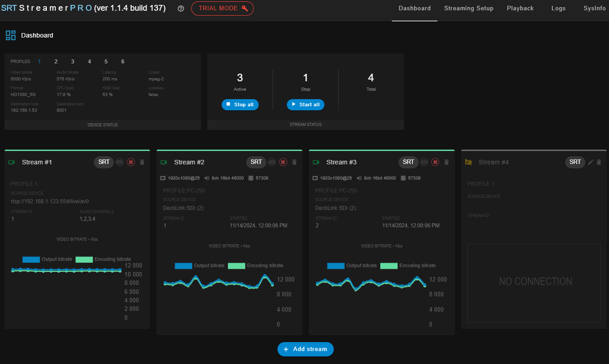Click the Start all button
The image size is (609, 364).
306,105
